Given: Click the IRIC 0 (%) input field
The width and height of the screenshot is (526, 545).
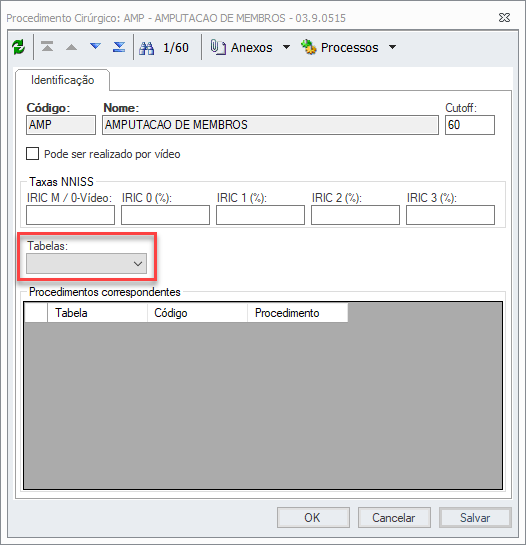Looking at the screenshot, I should coord(165,215).
